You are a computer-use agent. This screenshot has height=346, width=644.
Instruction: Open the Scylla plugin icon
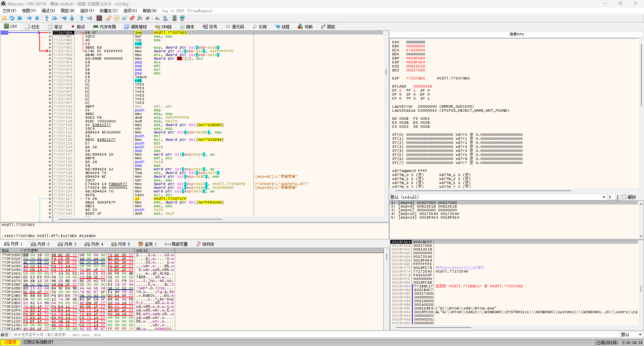point(99,18)
